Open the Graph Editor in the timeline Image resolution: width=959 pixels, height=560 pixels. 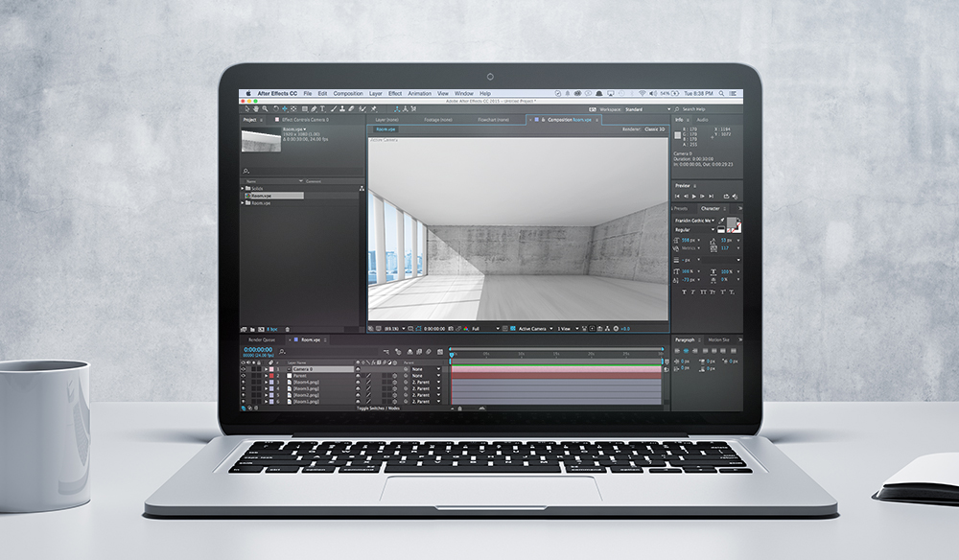tap(441, 351)
